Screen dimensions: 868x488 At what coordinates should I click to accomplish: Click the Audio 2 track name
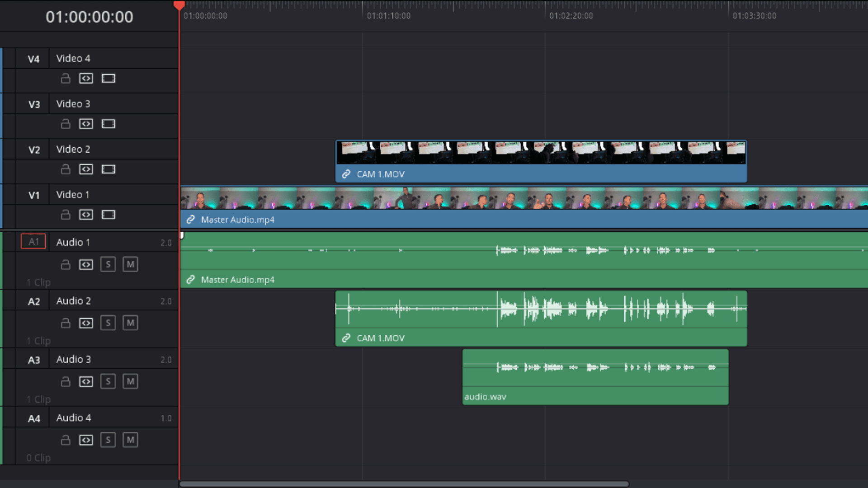click(74, 301)
